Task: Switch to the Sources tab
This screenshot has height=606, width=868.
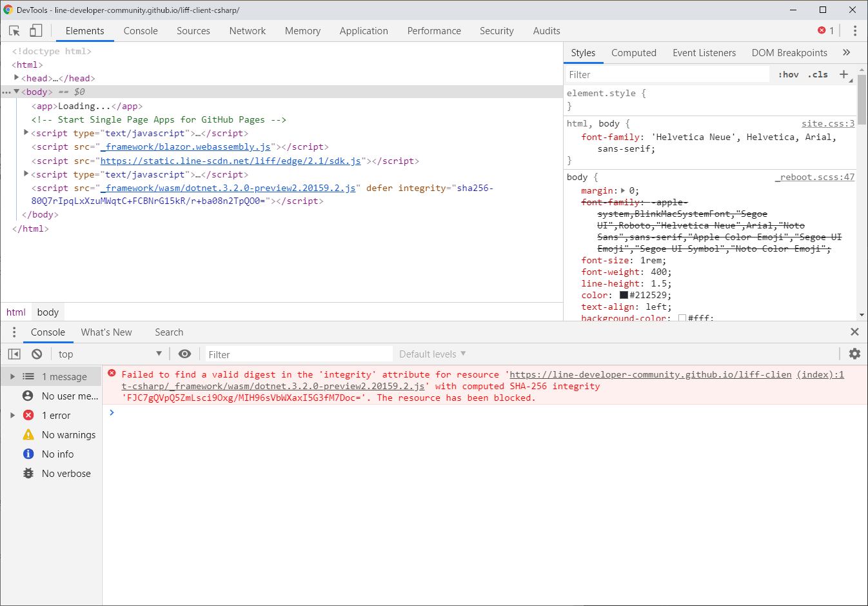Action: pos(193,31)
